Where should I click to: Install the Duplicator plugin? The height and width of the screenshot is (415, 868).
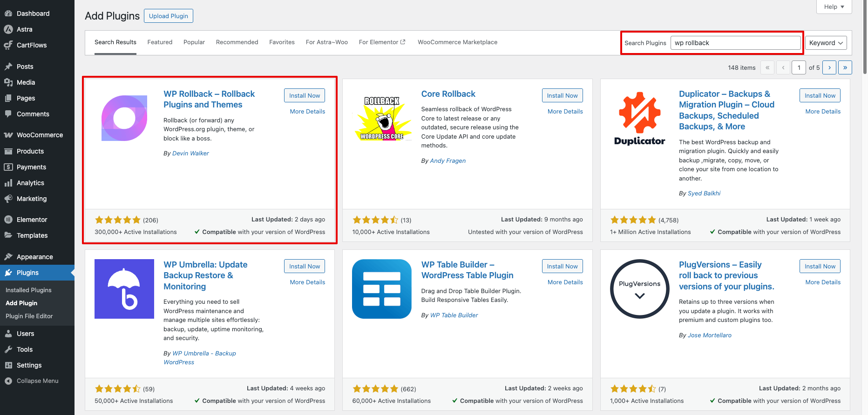[x=820, y=95]
